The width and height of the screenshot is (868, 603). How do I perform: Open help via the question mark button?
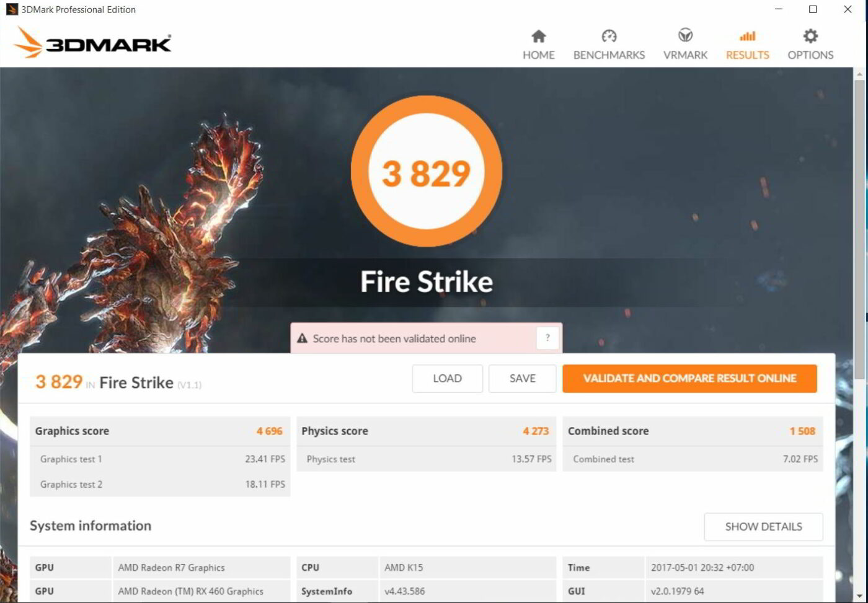[547, 338]
